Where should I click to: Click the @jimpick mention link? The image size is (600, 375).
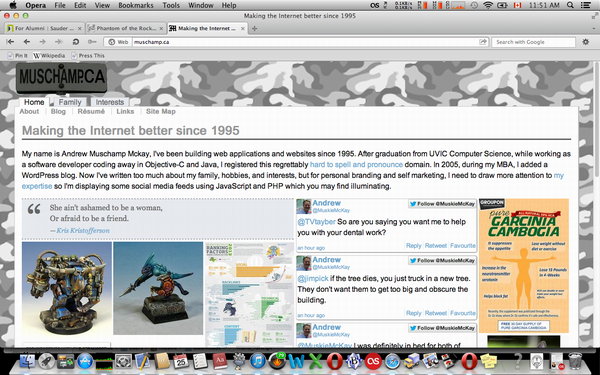pyautogui.click(x=313, y=279)
